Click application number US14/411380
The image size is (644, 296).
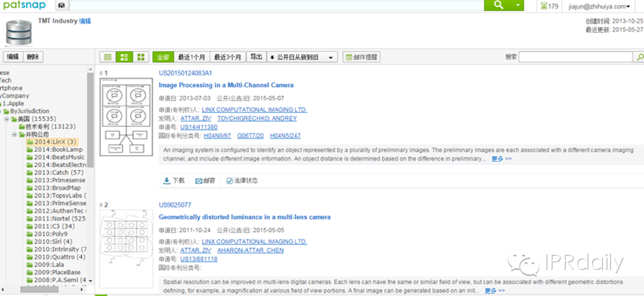199,127
